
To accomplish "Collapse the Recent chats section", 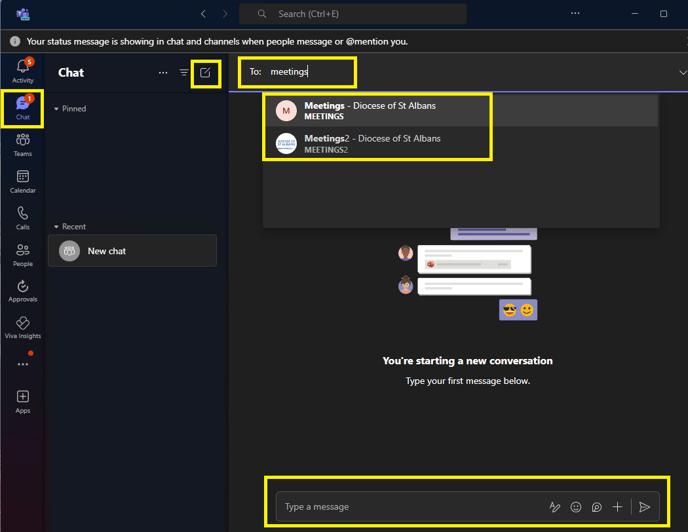I will tap(70, 226).
